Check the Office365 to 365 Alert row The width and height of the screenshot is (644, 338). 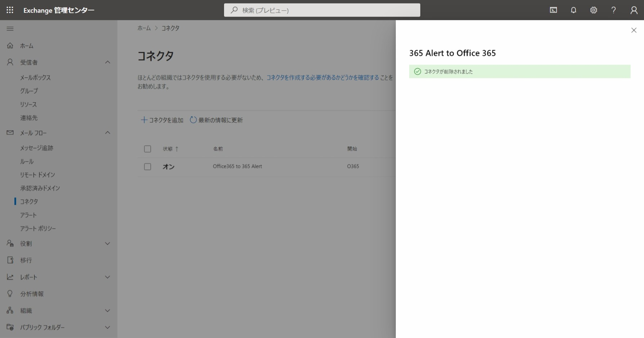pyautogui.click(x=148, y=167)
